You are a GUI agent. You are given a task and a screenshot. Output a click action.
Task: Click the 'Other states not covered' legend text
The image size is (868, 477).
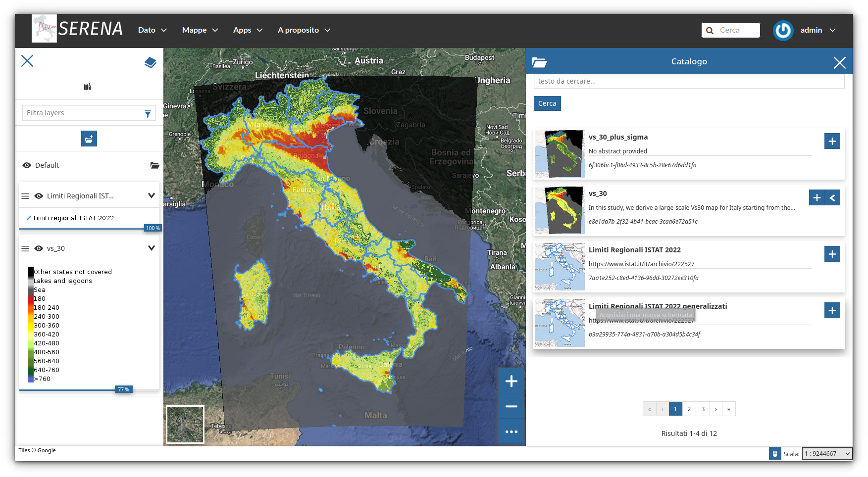click(x=73, y=272)
